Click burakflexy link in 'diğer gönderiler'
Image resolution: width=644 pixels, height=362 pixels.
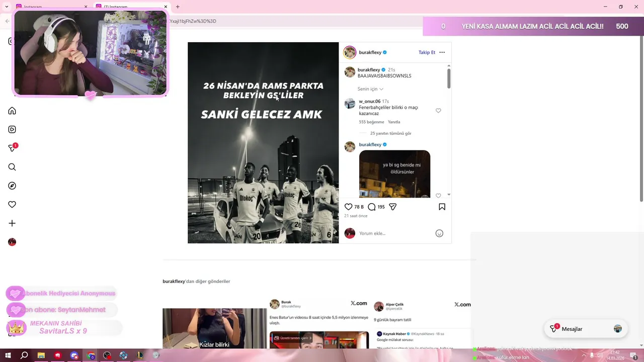click(174, 282)
